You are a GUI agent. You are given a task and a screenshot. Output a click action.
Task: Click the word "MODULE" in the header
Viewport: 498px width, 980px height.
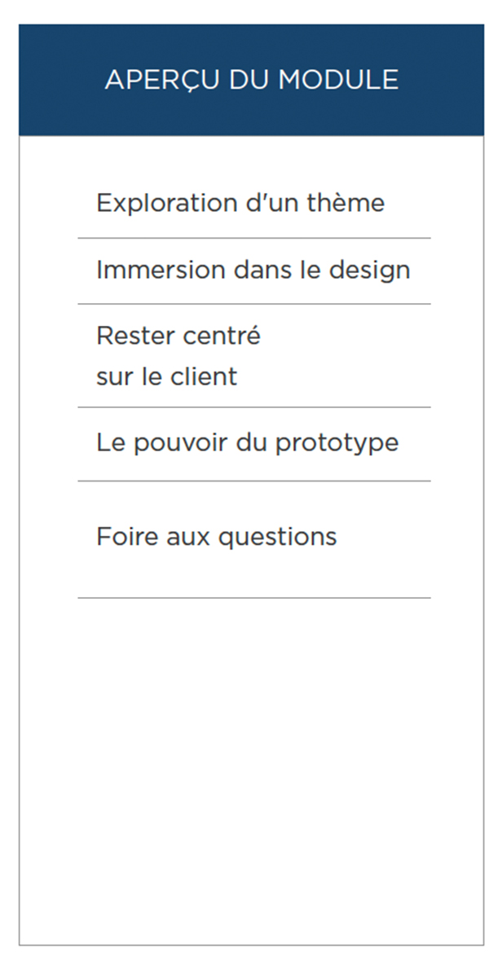(x=337, y=80)
